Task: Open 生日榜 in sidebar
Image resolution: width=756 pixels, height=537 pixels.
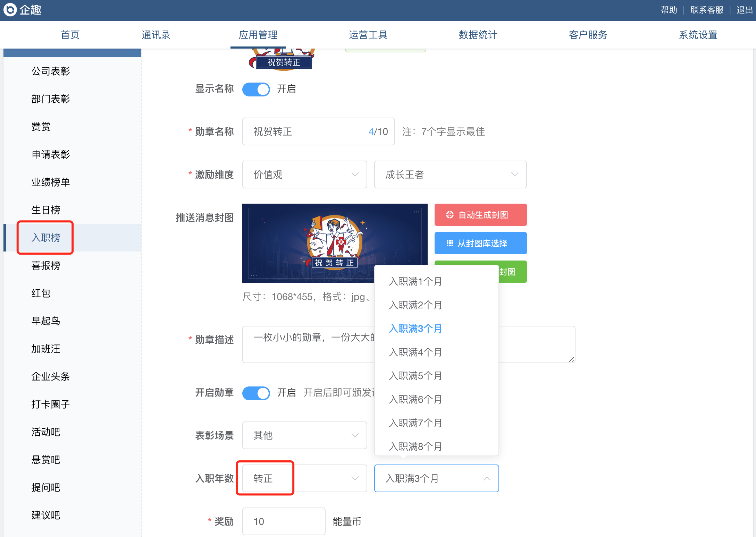Action: [x=72, y=210]
